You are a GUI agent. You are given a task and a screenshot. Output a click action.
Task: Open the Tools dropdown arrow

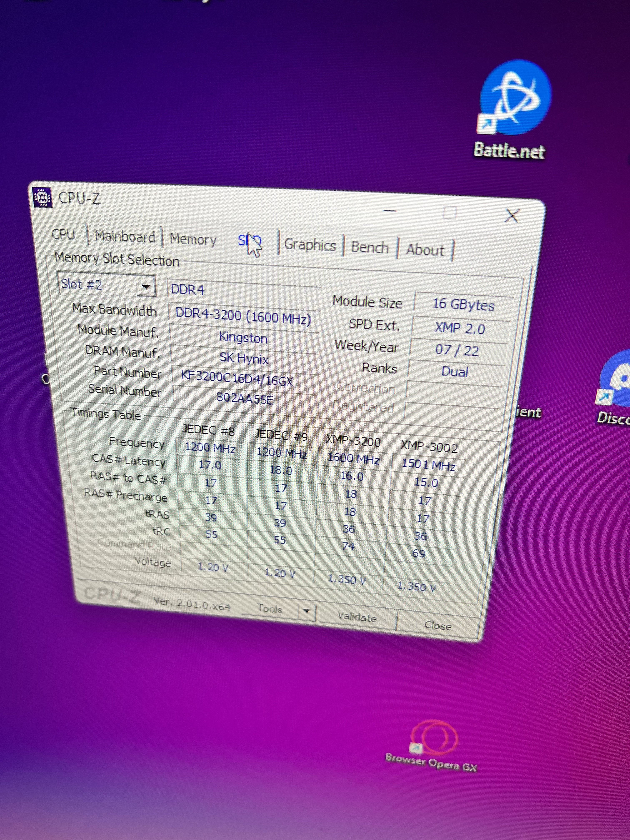[x=306, y=611]
